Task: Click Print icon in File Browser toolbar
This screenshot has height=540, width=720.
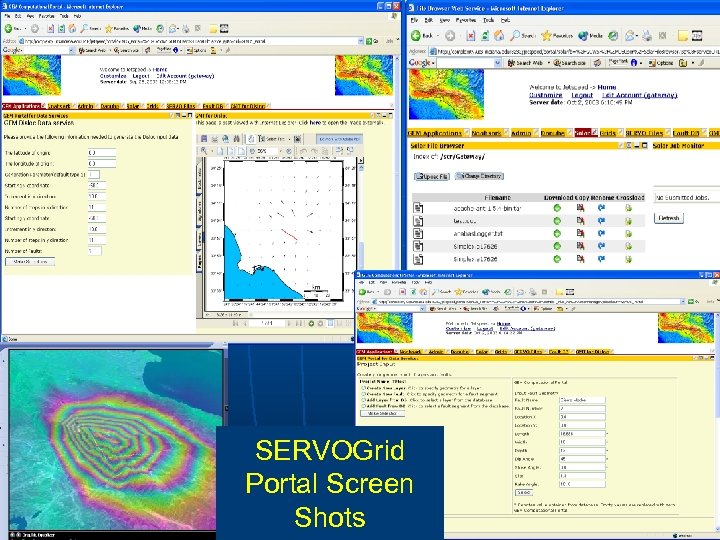Action: tap(647, 35)
